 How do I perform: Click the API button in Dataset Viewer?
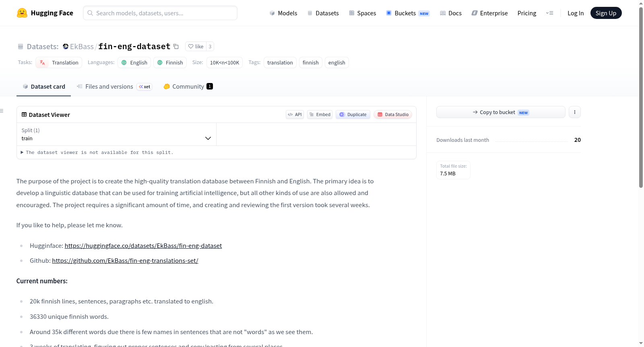coord(295,114)
